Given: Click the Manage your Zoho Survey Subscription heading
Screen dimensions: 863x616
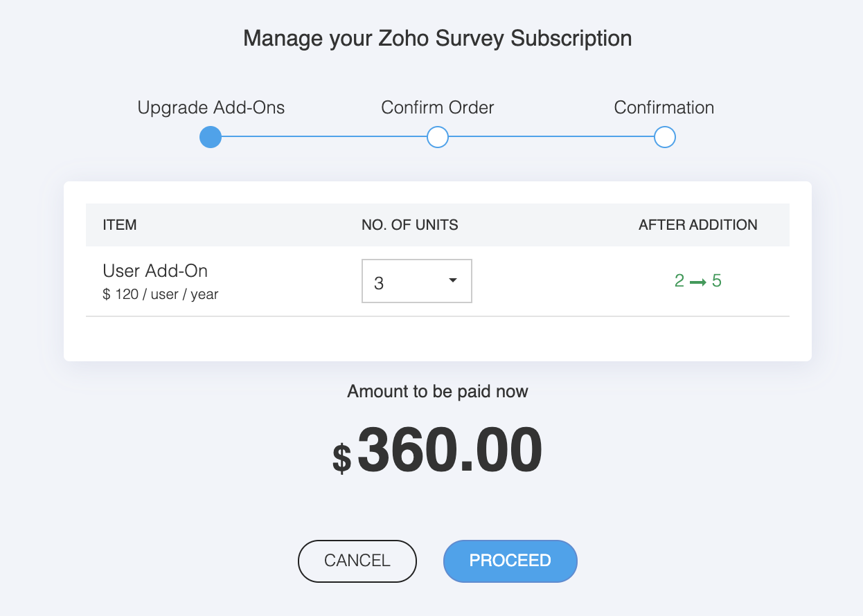Looking at the screenshot, I should coord(438,38).
